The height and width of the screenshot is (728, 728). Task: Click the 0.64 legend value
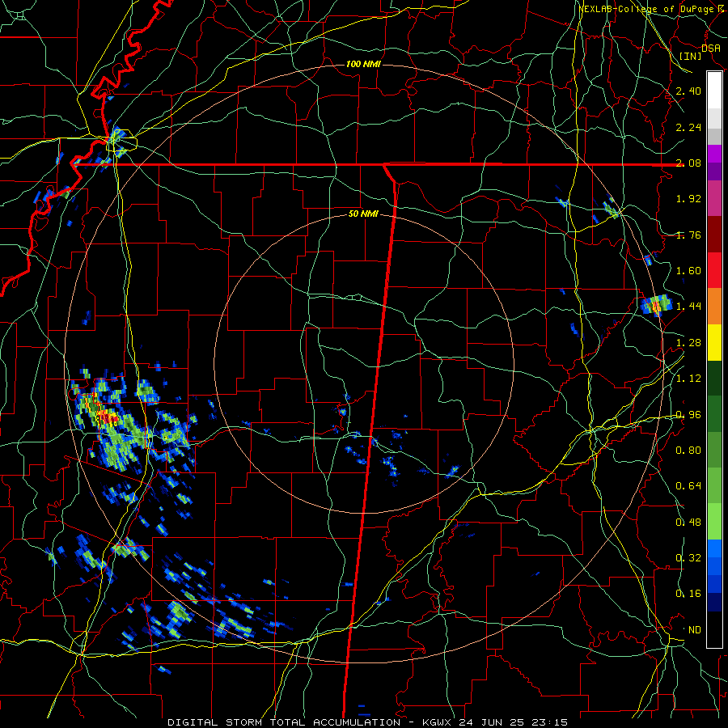pyautogui.click(x=688, y=486)
